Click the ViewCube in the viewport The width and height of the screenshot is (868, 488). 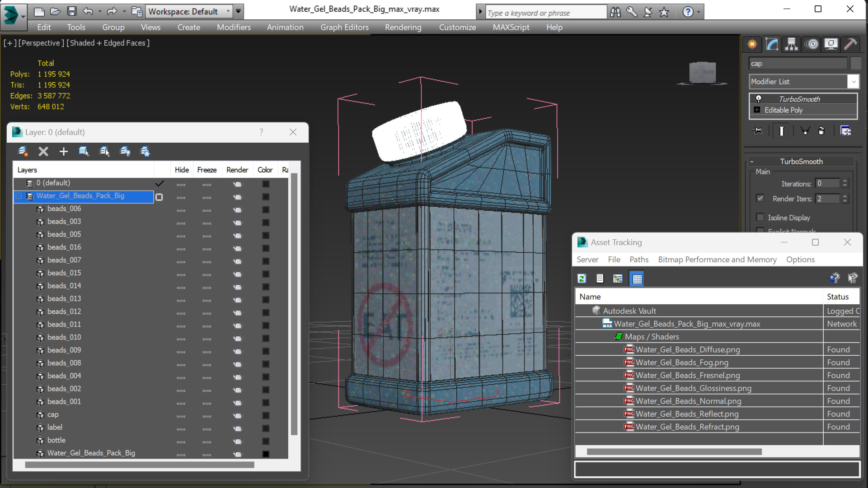[x=703, y=73]
